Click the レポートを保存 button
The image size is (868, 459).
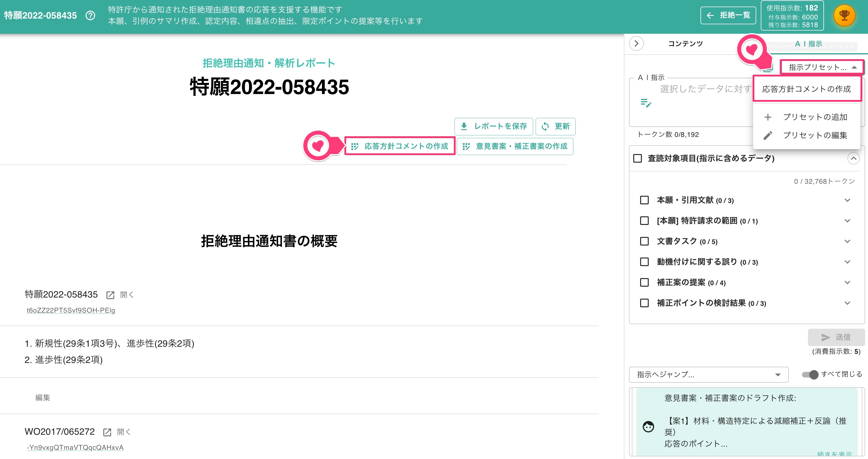tap(494, 126)
